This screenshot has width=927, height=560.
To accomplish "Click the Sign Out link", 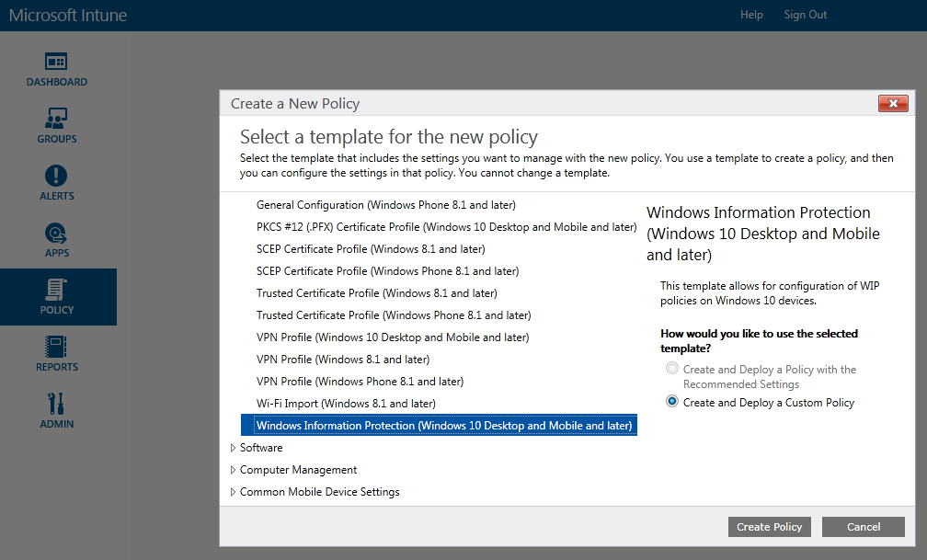I will coord(805,15).
